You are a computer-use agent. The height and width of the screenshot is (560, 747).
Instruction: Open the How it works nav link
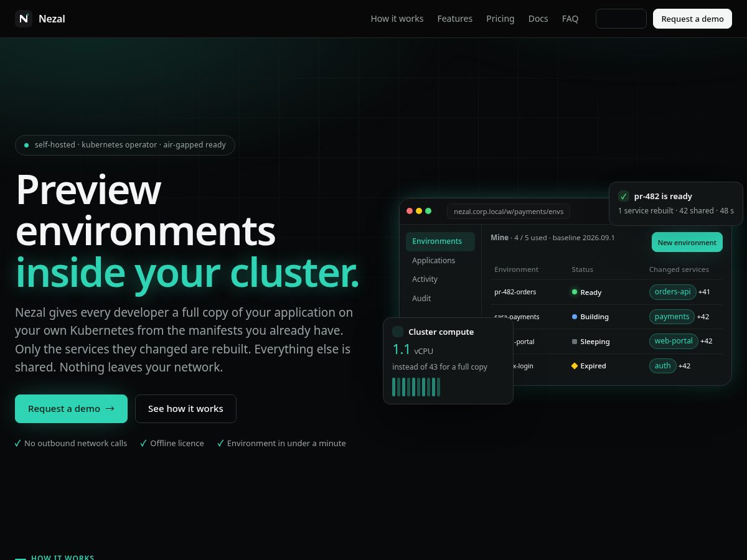pos(397,19)
